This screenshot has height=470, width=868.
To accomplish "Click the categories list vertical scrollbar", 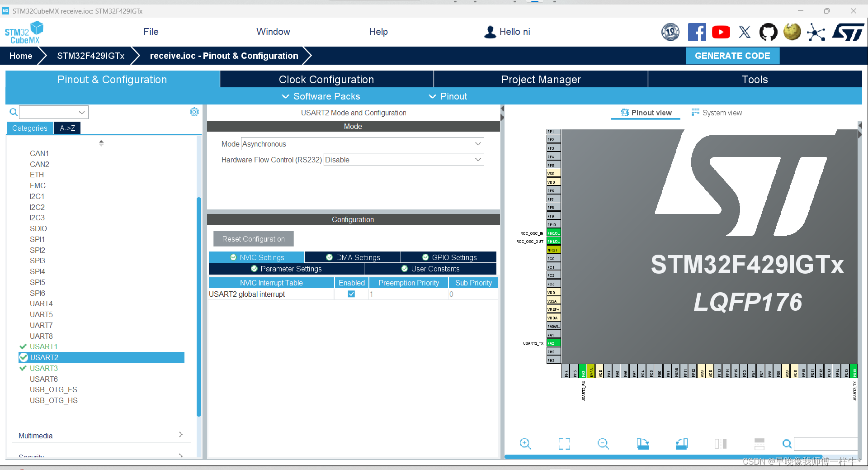I will click(199, 307).
